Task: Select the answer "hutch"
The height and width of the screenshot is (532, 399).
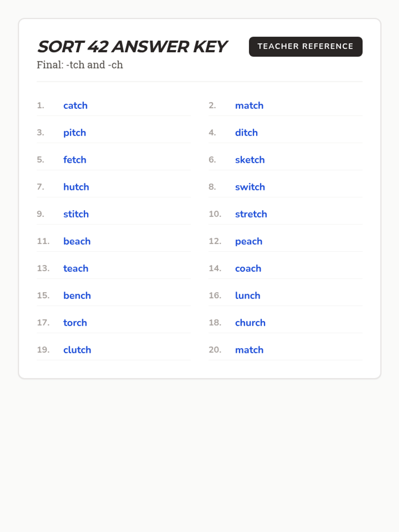Action: (x=76, y=187)
